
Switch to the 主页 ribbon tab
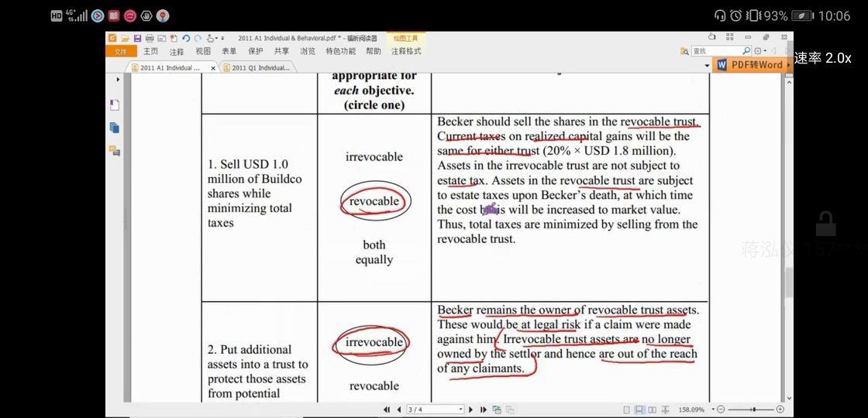pos(150,51)
